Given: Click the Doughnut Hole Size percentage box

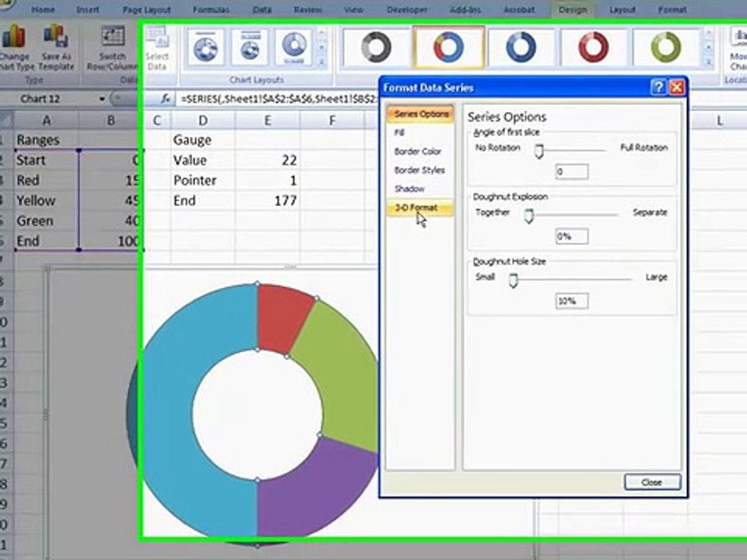Looking at the screenshot, I should tap(572, 301).
